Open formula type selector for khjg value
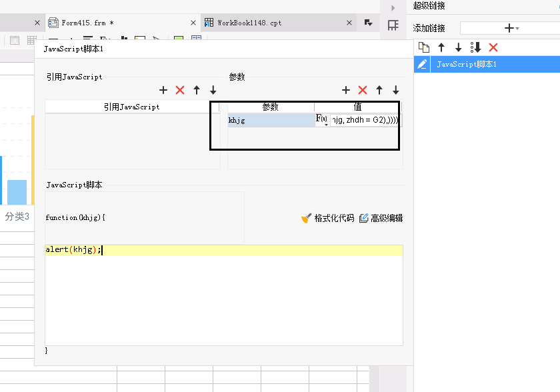This screenshot has height=392, width=560. (322, 119)
